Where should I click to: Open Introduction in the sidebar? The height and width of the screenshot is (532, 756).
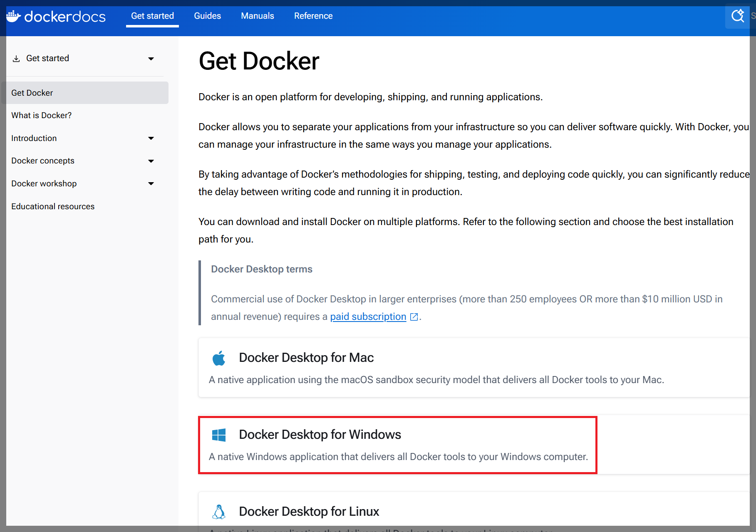(x=34, y=138)
